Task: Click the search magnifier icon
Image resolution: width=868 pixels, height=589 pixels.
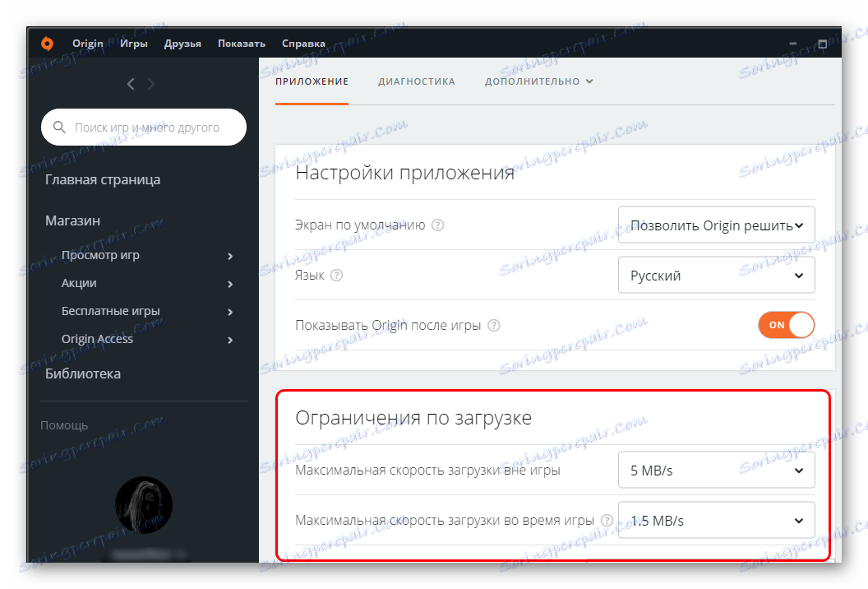Action: coord(58,127)
